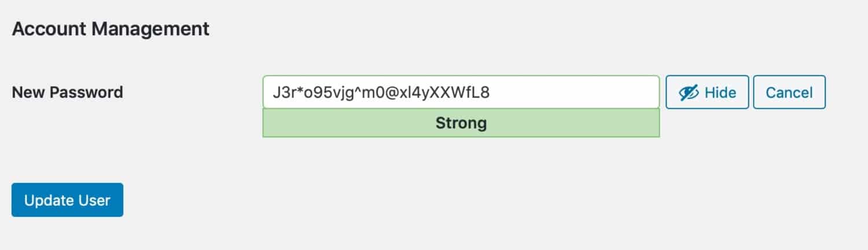Tap the word Hide on the button
This screenshot has height=250, width=868.
(720, 93)
